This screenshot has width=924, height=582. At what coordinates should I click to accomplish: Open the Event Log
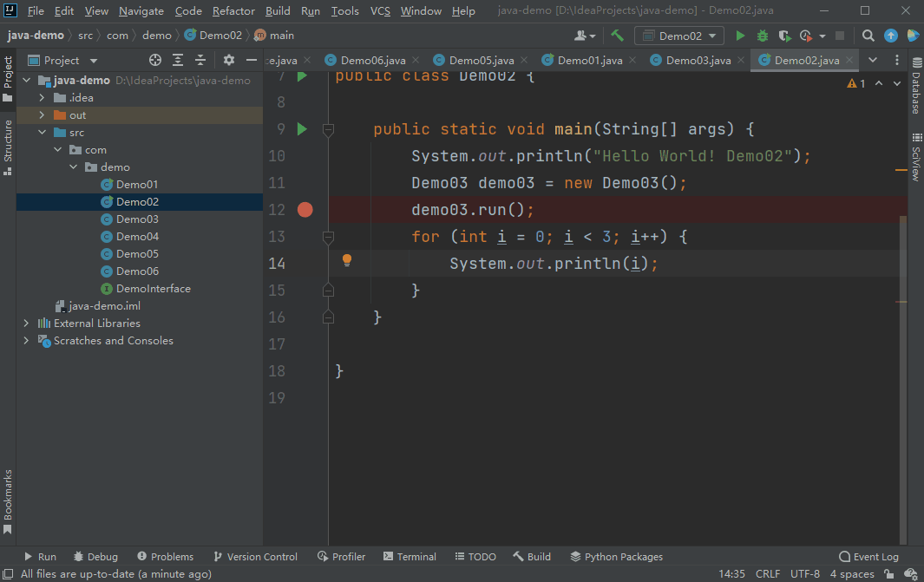click(868, 556)
